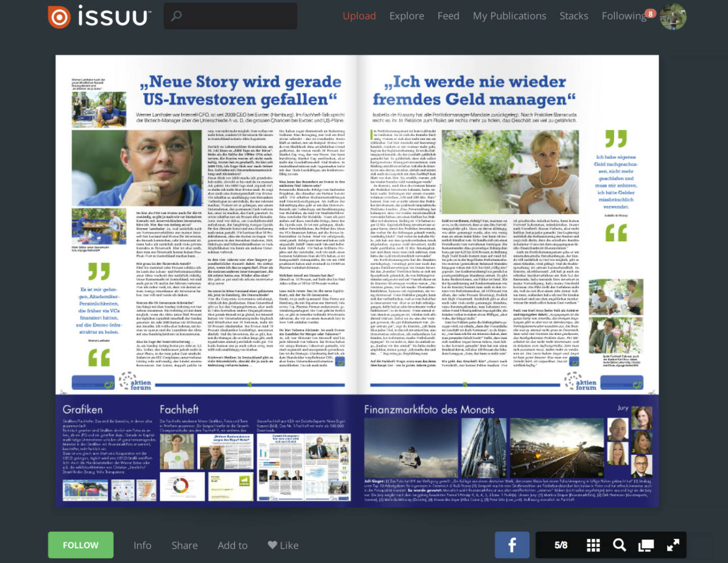Click the issuu logo icon
Viewport: 728px width, 563px height.
(x=59, y=17)
